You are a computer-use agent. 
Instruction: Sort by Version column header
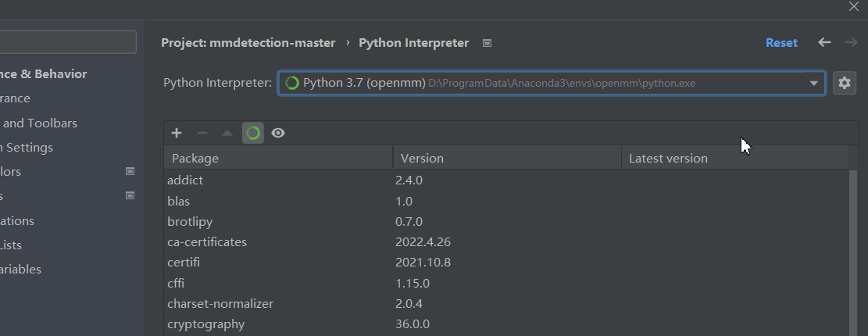click(506, 158)
